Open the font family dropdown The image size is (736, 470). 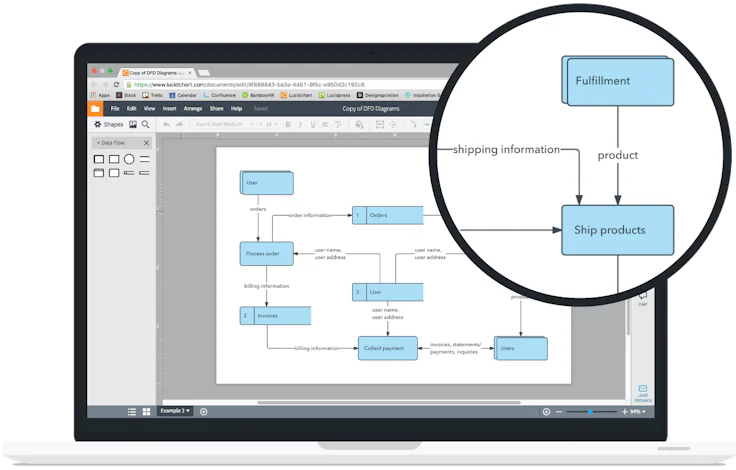[224, 124]
